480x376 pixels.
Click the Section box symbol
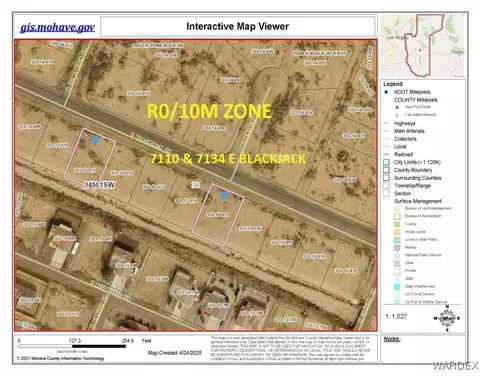386,193
